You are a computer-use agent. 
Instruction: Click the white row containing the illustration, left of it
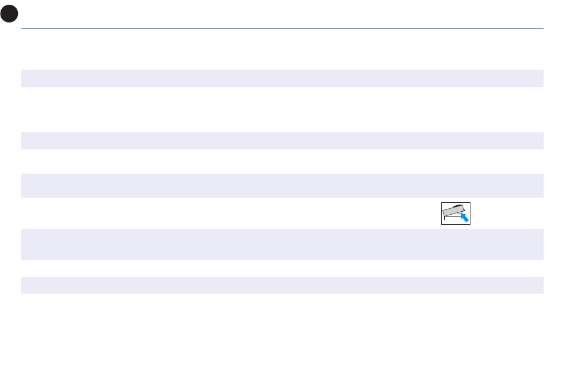click(231, 214)
